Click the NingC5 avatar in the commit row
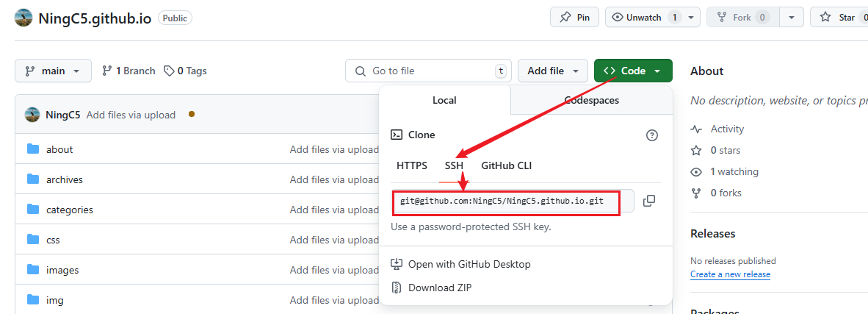This screenshot has height=314, width=868. tap(32, 115)
